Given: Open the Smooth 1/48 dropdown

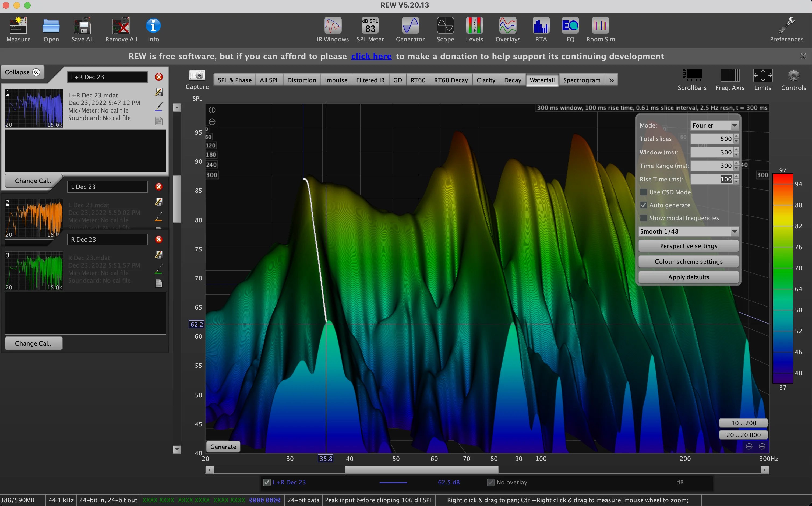Looking at the screenshot, I should pyautogui.click(x=689, y=231).
